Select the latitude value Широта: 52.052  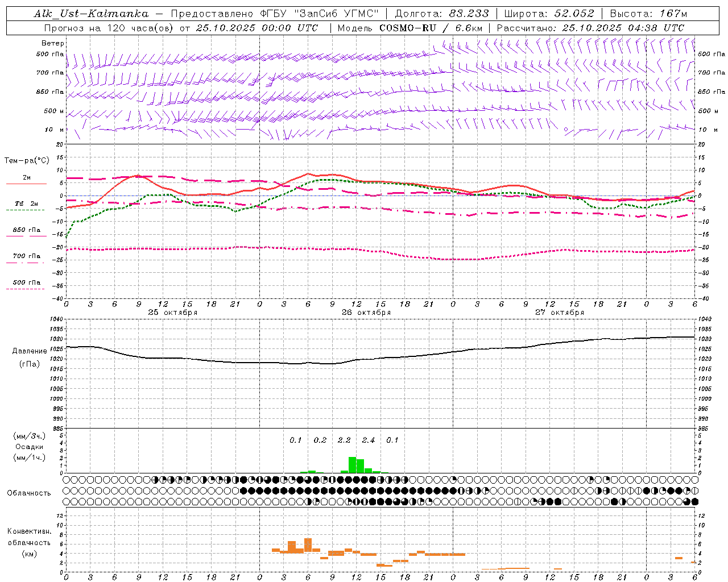pos(549,14)
